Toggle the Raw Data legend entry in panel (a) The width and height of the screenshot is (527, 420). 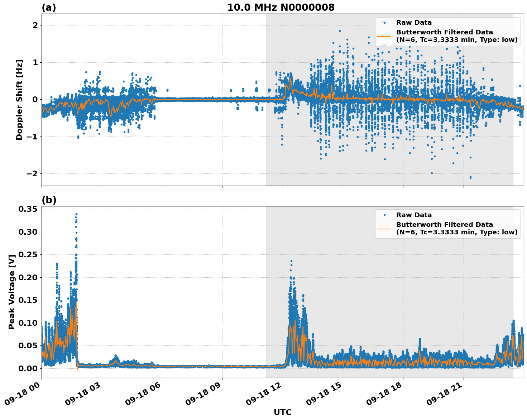[x=415, y=22]
